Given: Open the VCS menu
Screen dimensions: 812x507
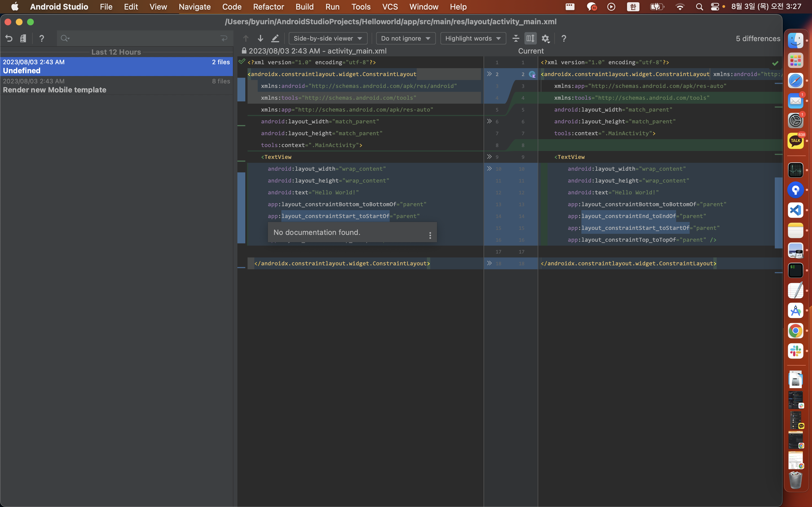Looking at the screenshot, I should point(390,7).
